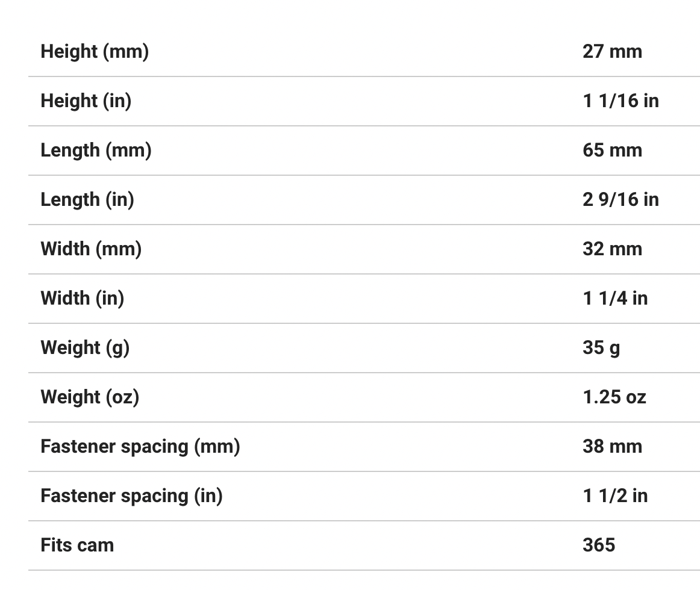Image resolution: width=700 pixels, height=590 pixels.
Task: Select the 1.25 oz value
Action: (x=614, y=397)
